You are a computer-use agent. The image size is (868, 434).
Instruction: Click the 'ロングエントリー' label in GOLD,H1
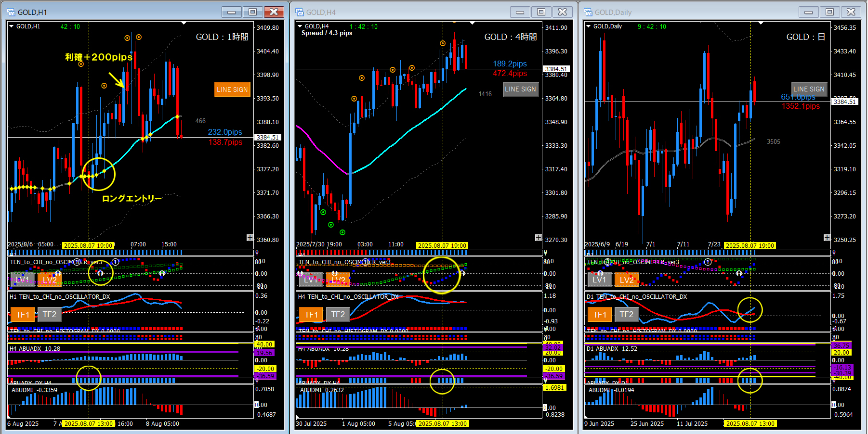[132, 198]
